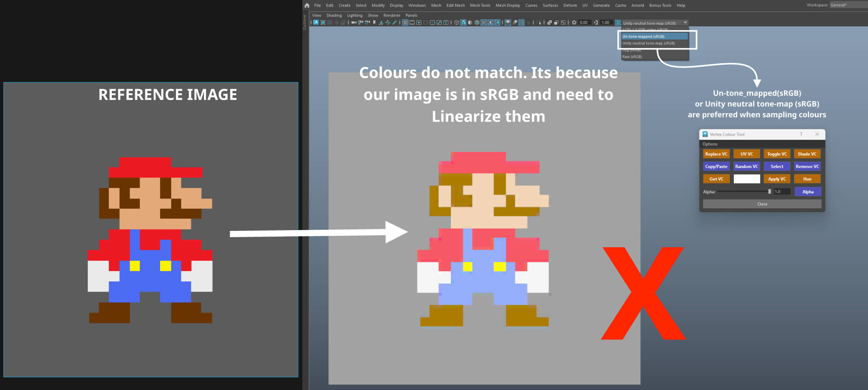Open the panel Shading menu
The image size is (868, 390).
pyautogui.click(x=334, y=15)
